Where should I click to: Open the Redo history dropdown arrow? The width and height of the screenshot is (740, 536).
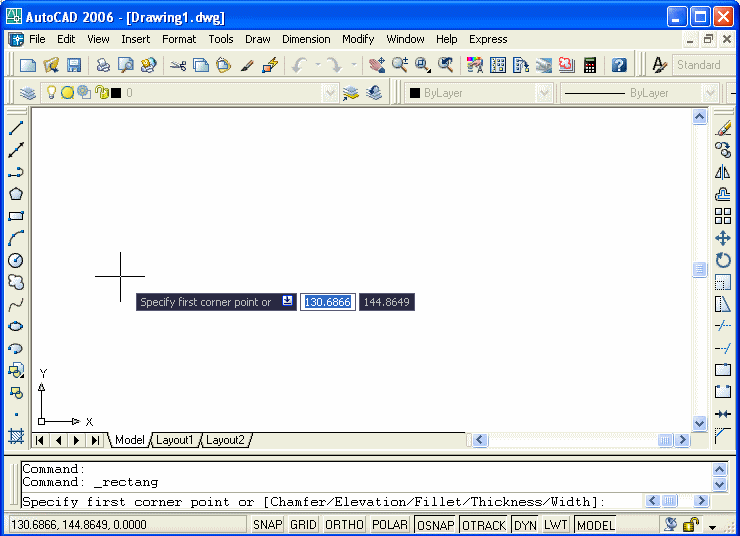coord(353,65)
